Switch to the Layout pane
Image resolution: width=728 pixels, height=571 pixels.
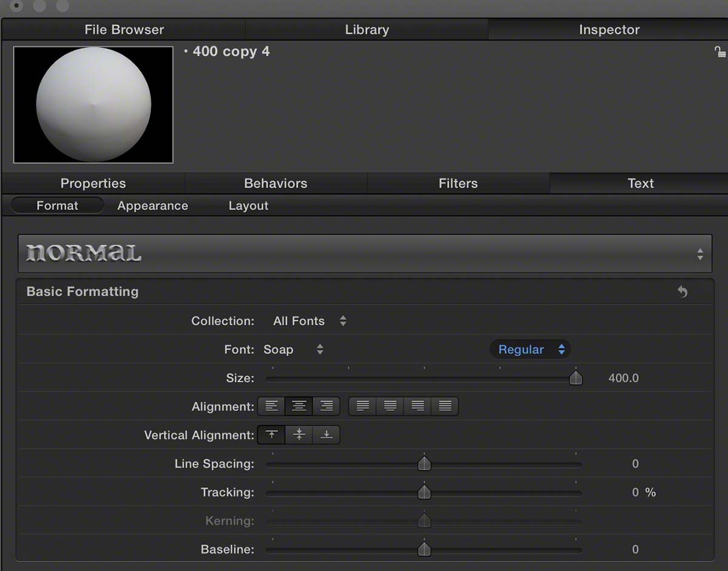pos(248,206)
